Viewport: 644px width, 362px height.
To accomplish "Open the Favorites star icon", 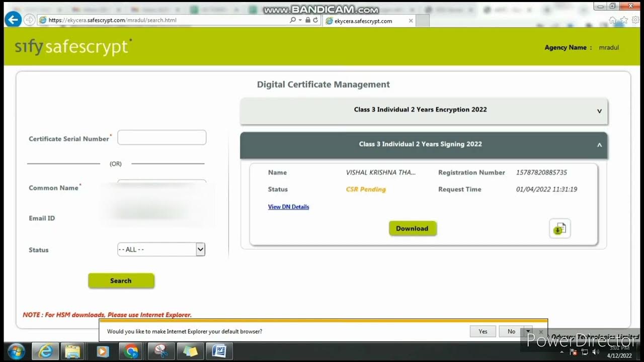I will coord(624,20).
